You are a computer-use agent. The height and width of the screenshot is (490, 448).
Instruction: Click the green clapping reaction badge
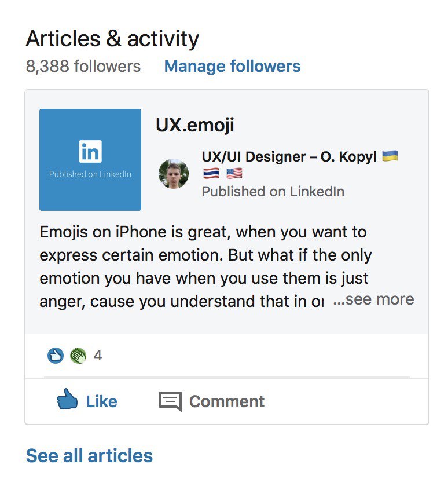tap(78, 355)
